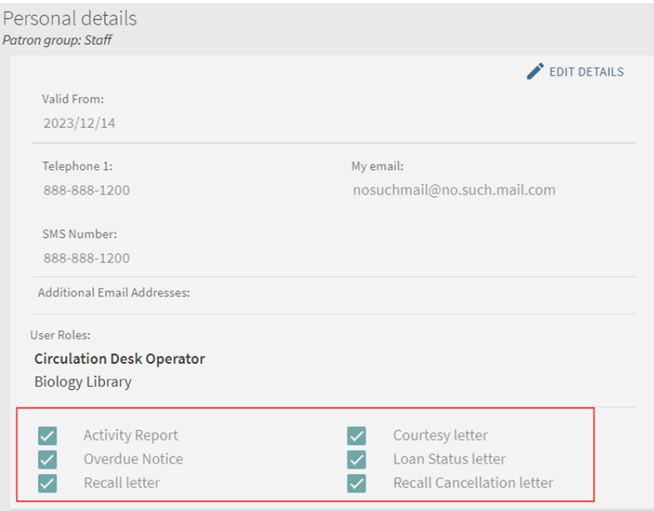Uncheck the Overdue Notice checkbox
This screenshot has height=511, width=654.
click(x=47, y=459)
